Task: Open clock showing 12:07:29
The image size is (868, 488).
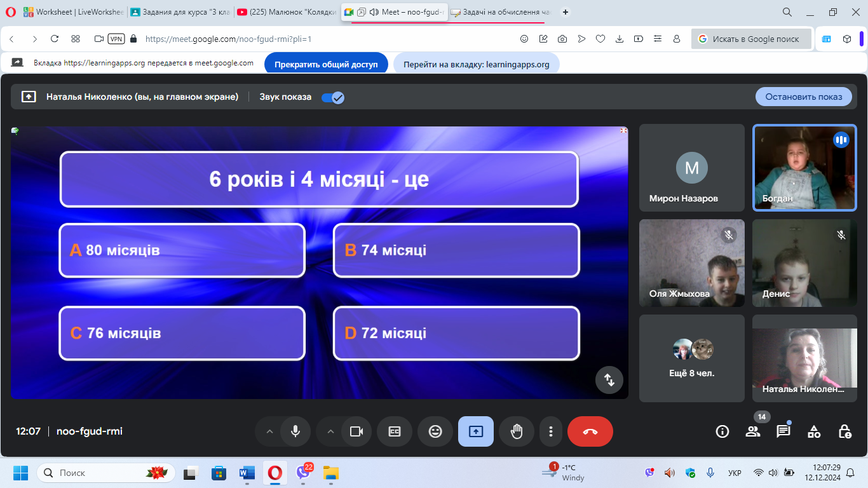Action: tap(822, 473)
